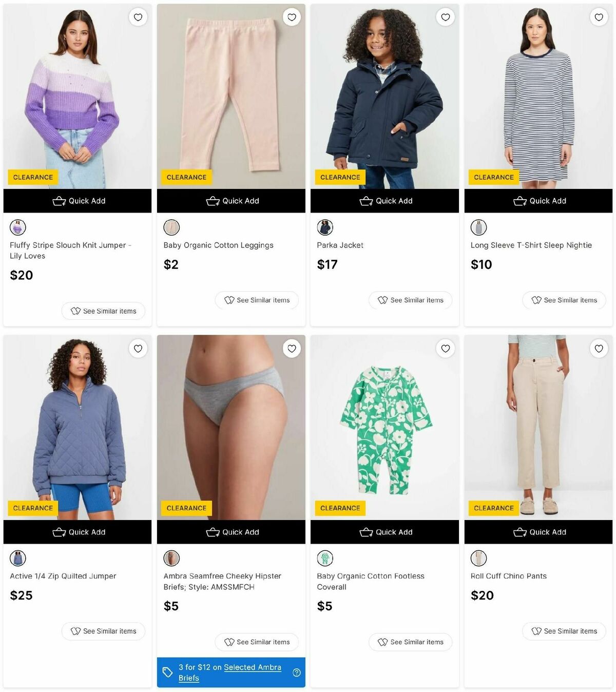Open the Active 1/4 Zip Quilted Jumper image

click(x=78, y=428)
